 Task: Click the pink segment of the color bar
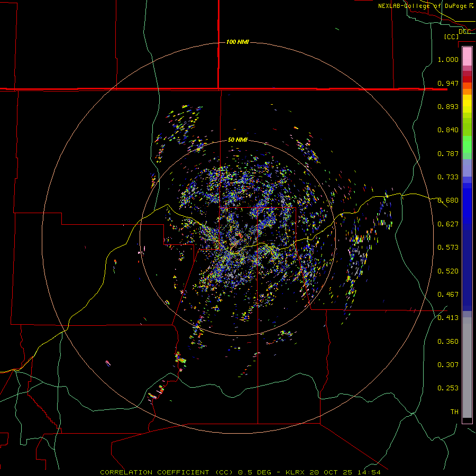[x=467, y=57]
